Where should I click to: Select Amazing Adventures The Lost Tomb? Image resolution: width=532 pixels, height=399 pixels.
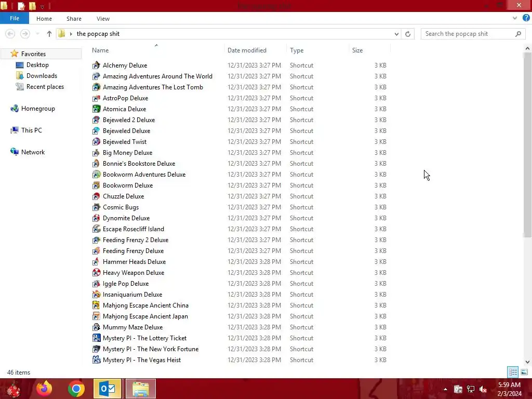click(153, 87)
